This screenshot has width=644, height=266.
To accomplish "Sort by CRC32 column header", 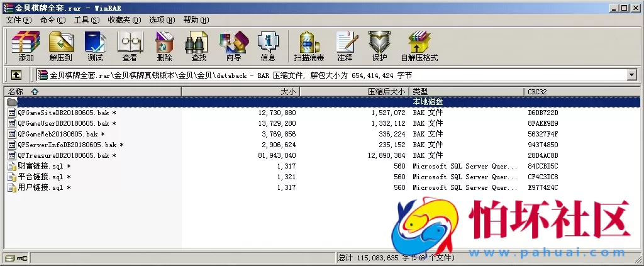I will 582,92.
